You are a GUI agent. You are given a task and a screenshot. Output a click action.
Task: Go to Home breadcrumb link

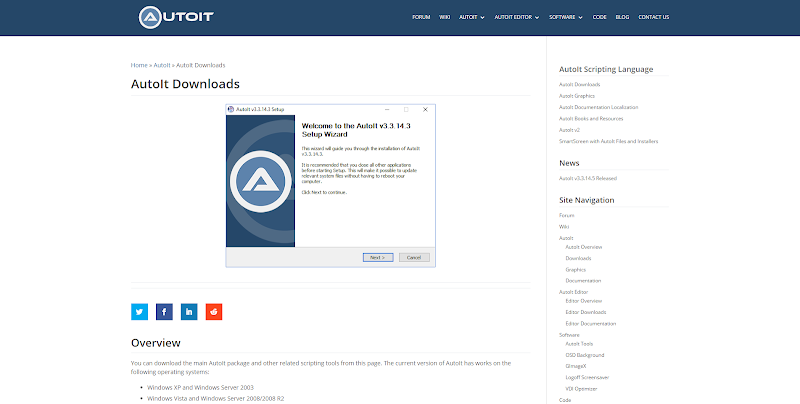coord(139,65)
